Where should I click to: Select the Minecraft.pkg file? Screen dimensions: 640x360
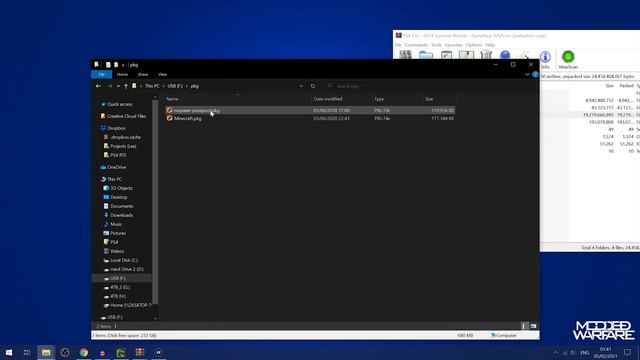click(188, 118)
